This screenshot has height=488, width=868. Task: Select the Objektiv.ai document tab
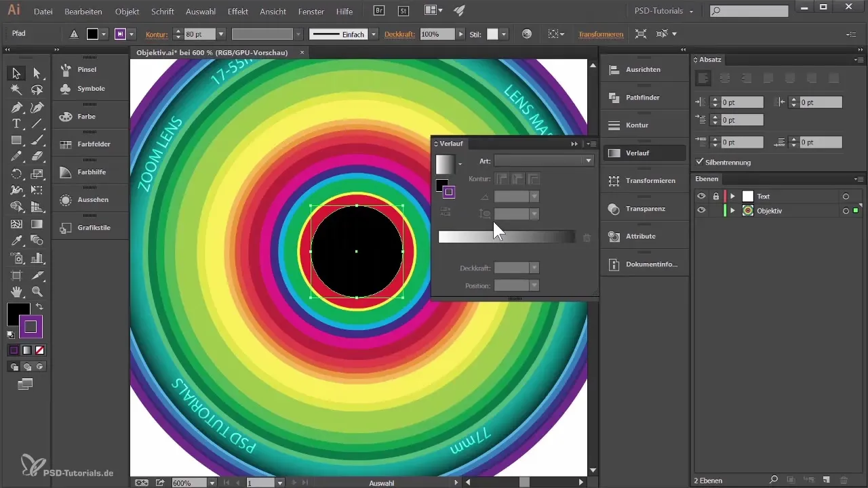click(x=212, y=52)
